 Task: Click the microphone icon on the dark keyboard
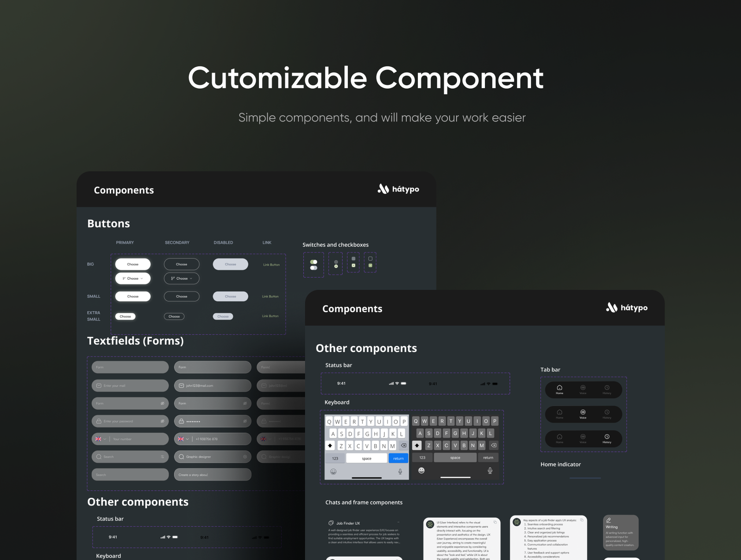pyautogui.click(x=490, y=471)
